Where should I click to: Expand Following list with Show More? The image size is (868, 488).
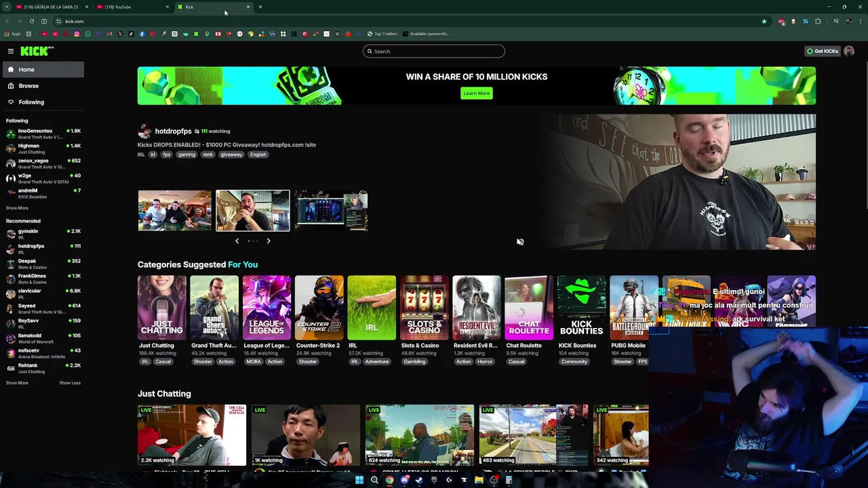click(x=17, y=208)
